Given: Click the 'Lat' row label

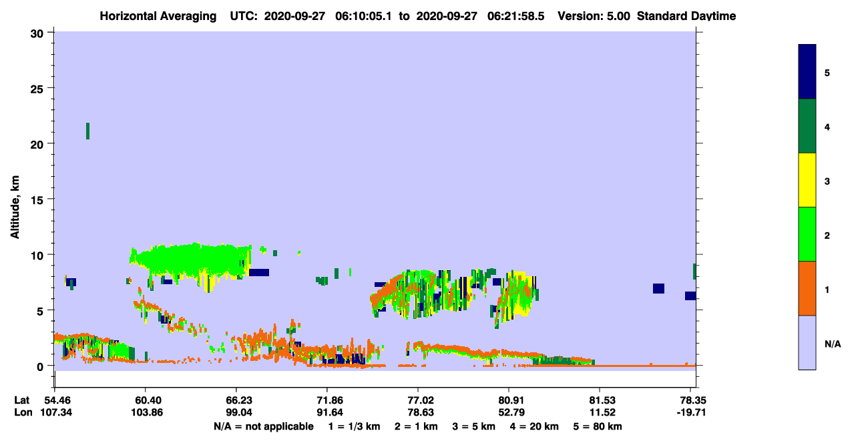Looking at the screenshot, I should click(x=22, y=400).
